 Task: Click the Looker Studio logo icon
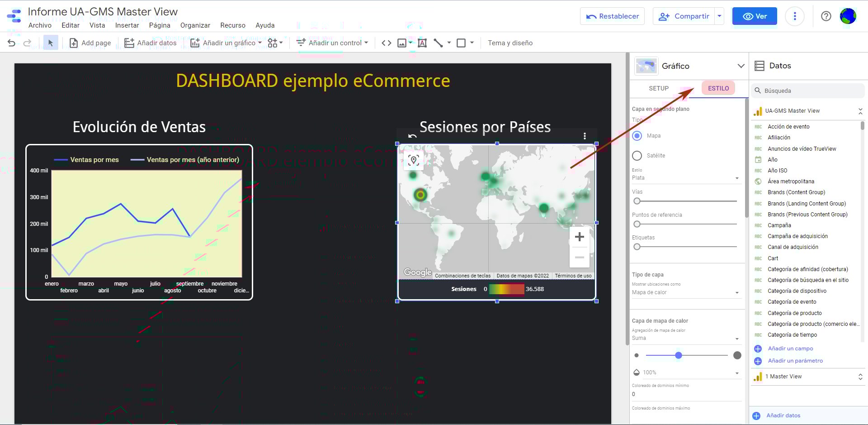(14, 16)
